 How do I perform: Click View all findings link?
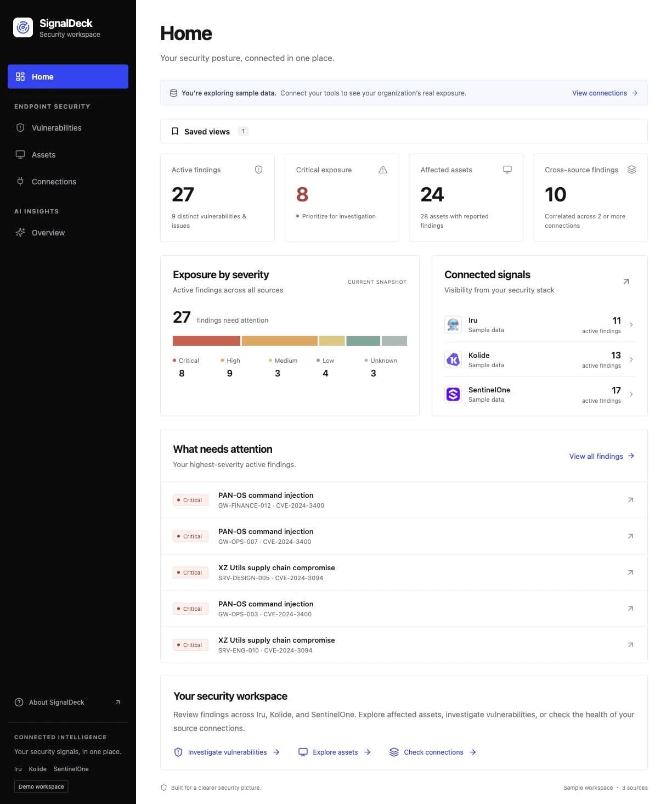tap(602, 456)
